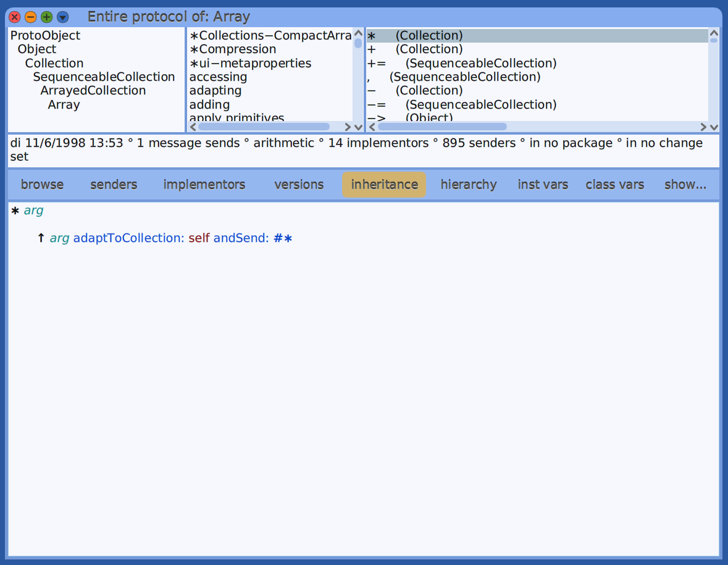Switch to the class vars pane

614,184
